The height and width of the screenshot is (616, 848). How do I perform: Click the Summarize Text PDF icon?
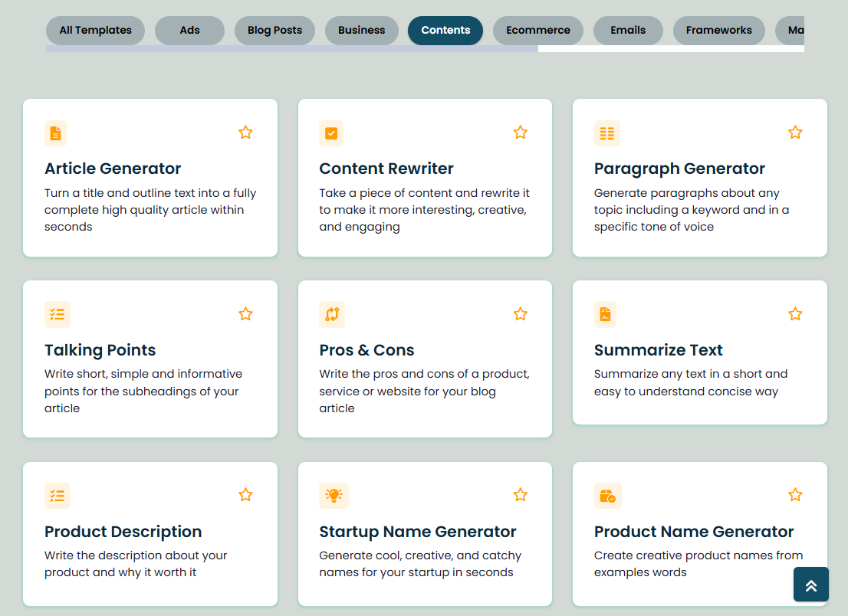click(x=606, y=314)
